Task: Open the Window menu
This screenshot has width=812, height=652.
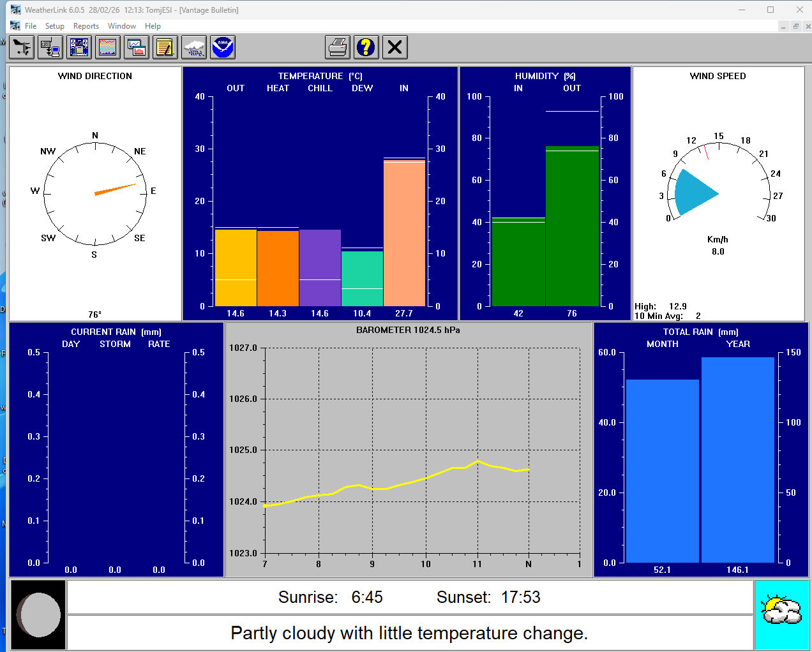Action: pos(121,26)
